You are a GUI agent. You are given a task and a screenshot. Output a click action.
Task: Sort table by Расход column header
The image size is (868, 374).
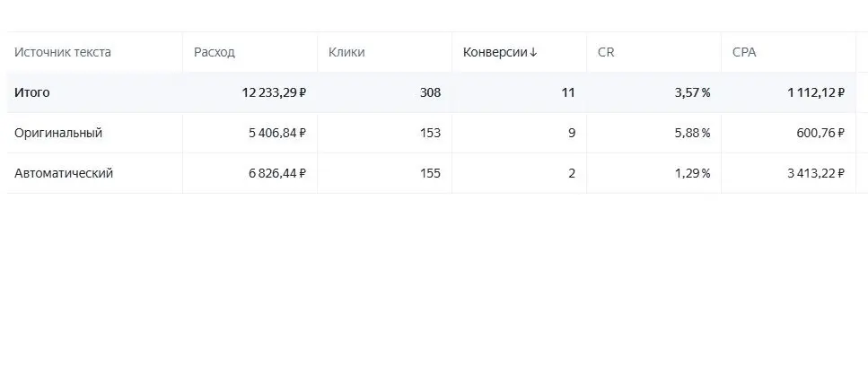(x=215, y=53)
